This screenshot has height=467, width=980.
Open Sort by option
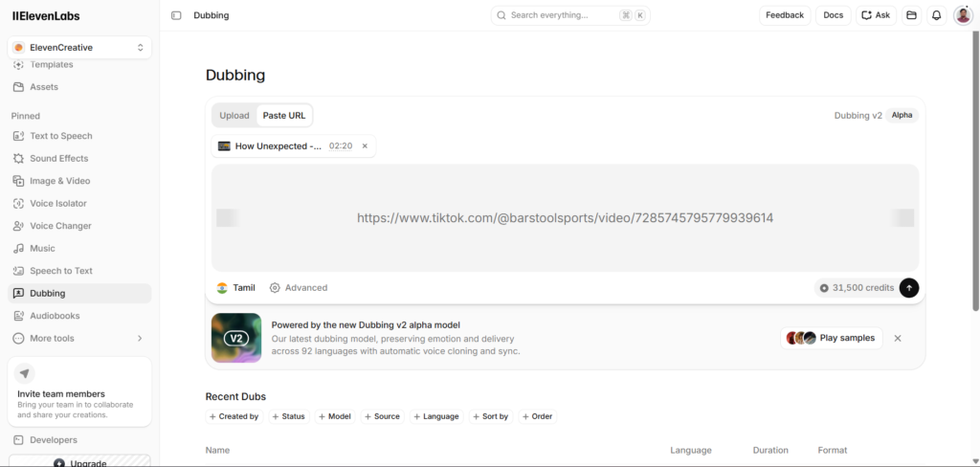pyautogui.click(x=491, y=416)
